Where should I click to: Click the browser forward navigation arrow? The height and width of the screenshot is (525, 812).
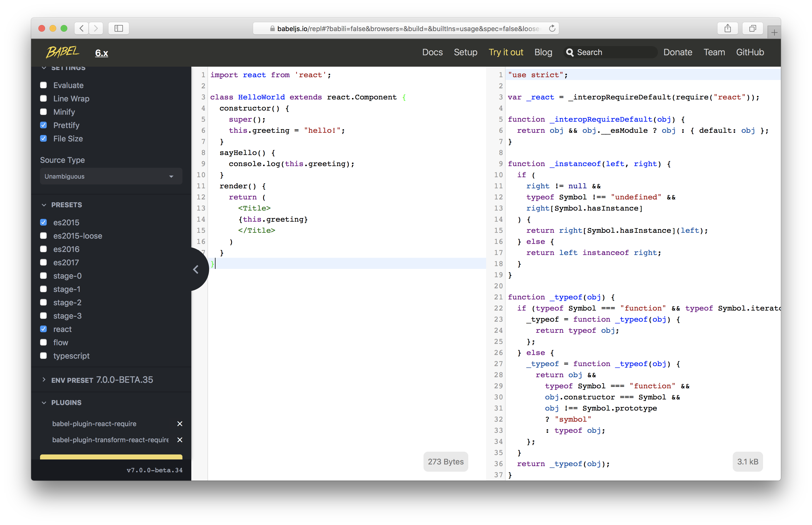pyautogui.click(x=96, y=28)
